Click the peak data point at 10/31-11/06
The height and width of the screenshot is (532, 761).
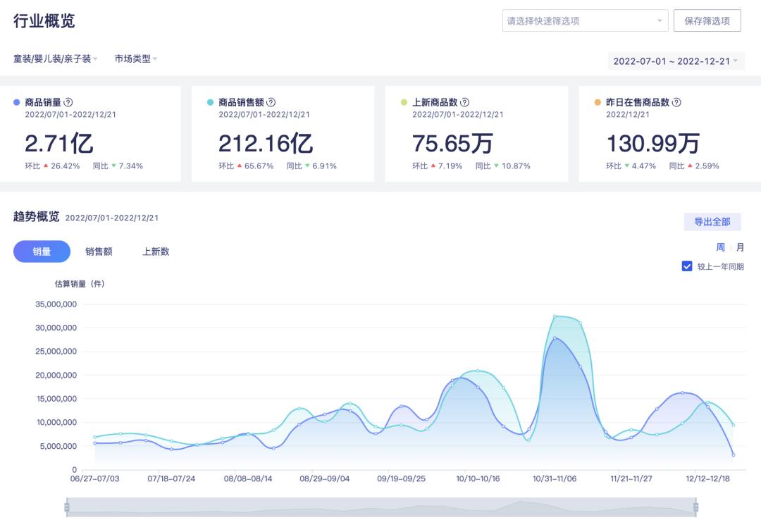tap(555, 316)
